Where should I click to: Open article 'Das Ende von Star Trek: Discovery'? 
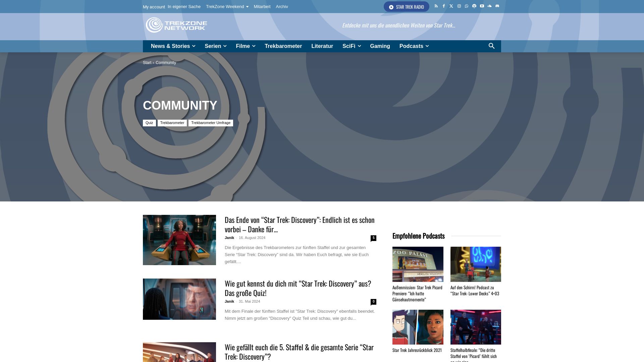click(300, 225)
